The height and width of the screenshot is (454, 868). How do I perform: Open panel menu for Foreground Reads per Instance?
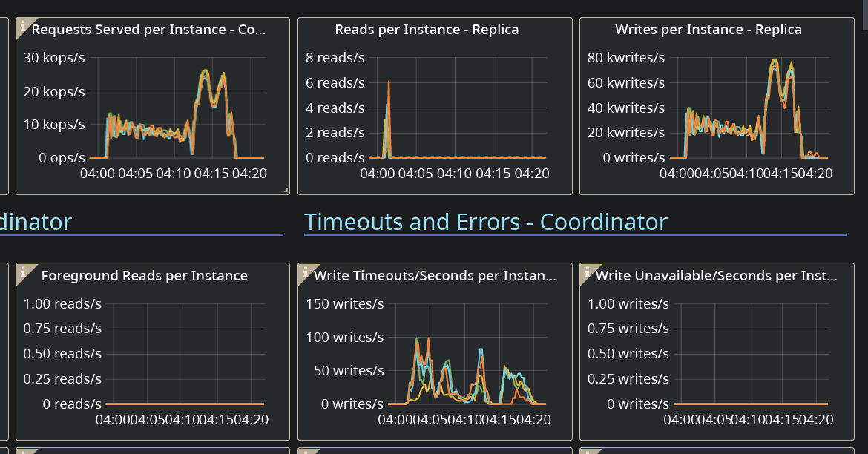point(145,275)
